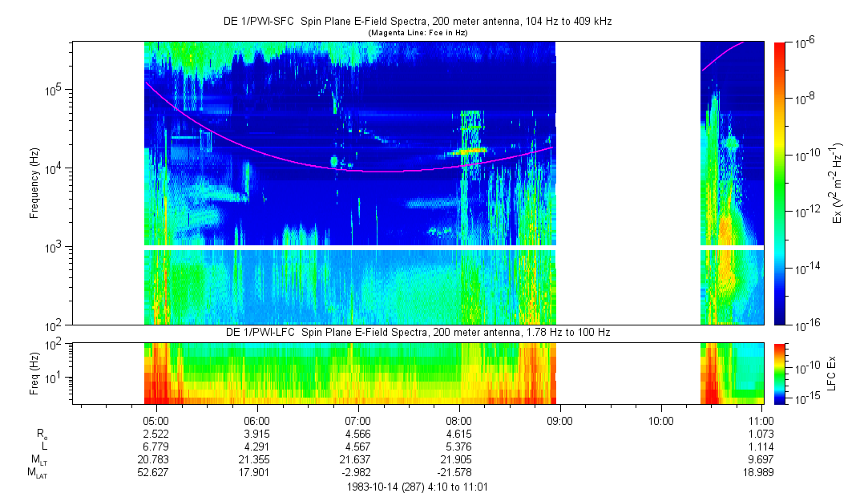Click the LFC Ex color bar

(x=781, y=374)
